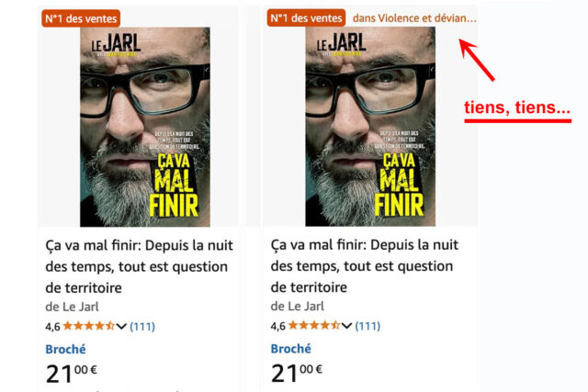Open the second listing's Le Jarl book cover
The image size is (588, 392).
pos(370,127)
